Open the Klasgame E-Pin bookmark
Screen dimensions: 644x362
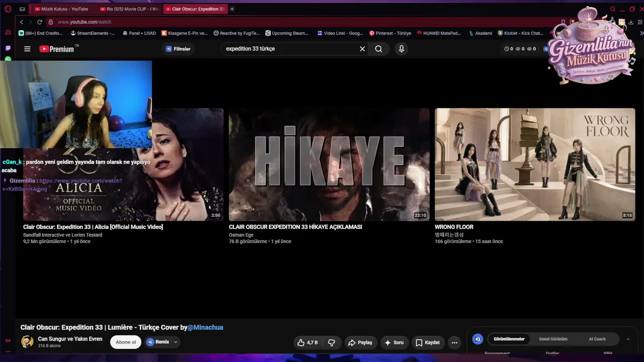coord(185,33)
